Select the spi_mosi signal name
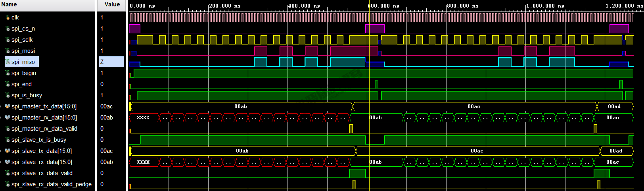 tap(23, 51)
